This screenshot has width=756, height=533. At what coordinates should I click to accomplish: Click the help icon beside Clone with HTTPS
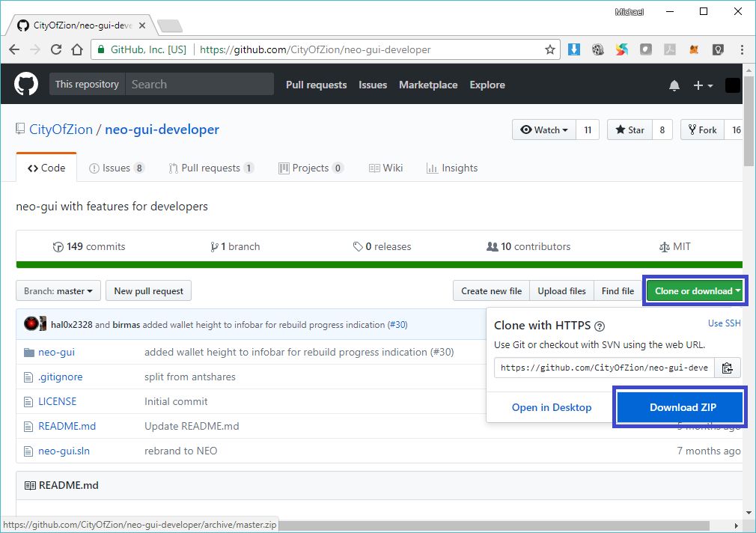point(600,326)
